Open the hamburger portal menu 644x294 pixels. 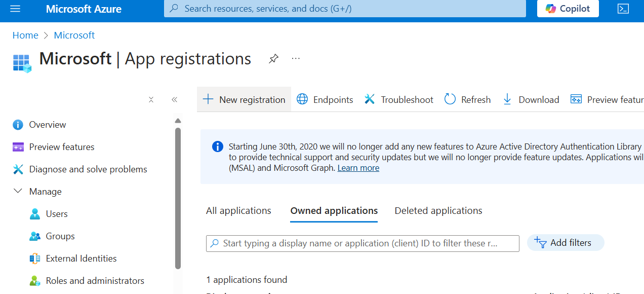click(x=15, y=9)
